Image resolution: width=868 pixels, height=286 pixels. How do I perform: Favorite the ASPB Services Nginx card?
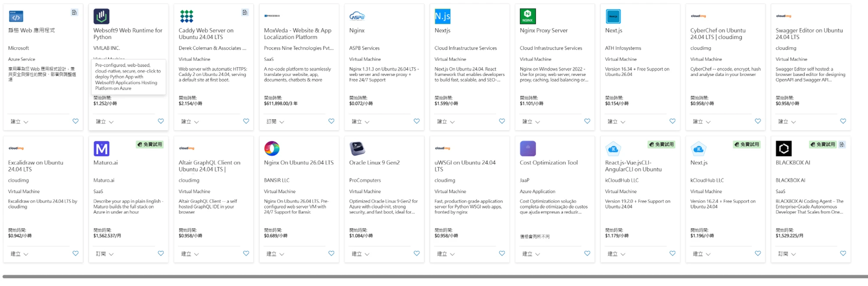point(417,121)
